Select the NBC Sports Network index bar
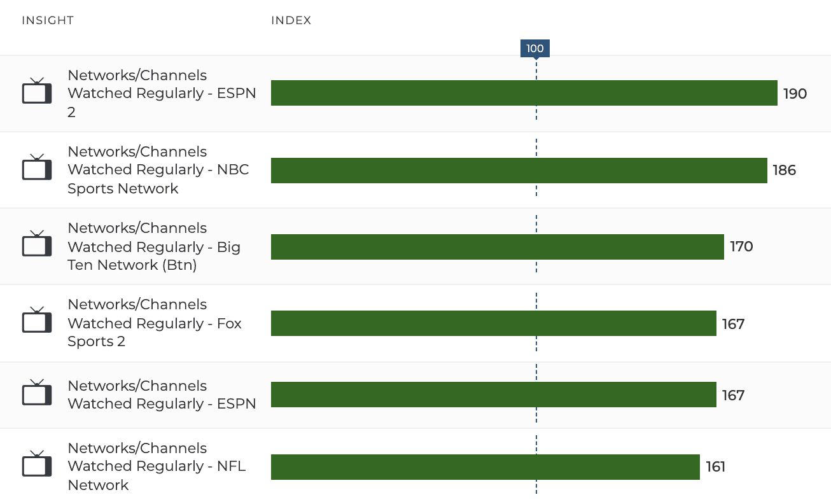Image resolution: width=831 pixels, height=504 pixels. coord(519,171)
